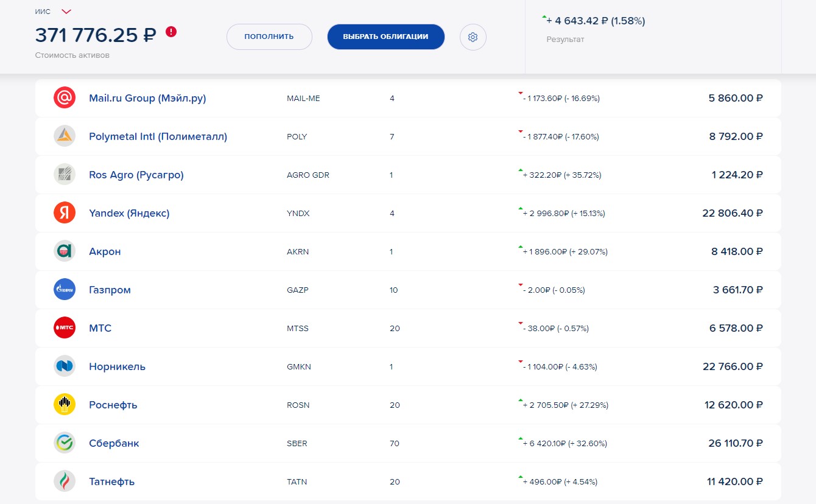The height and width of the screenshot is (504, 816).
Task: Open settings via the gear icon
Action: pos(473,37)
